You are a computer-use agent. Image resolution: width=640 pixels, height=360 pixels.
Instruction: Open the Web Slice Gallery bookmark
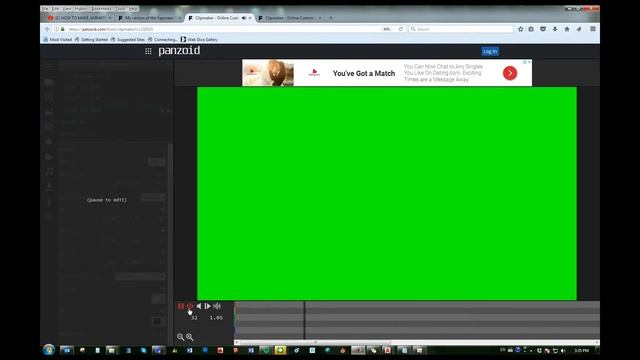199,40
